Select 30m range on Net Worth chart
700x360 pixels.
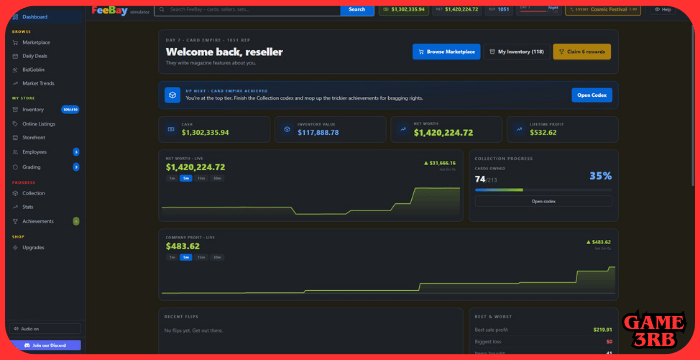pyautogui.click(x=217, y=178)
